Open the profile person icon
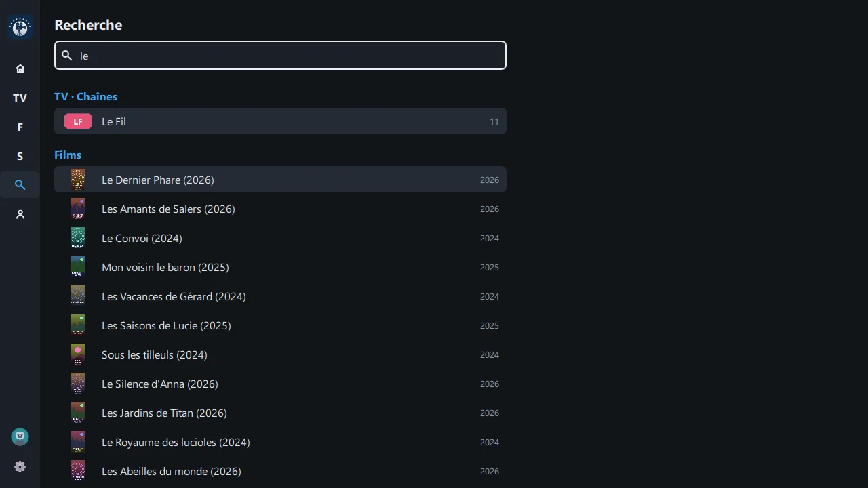868x488 pixels. tap(20, 214)
